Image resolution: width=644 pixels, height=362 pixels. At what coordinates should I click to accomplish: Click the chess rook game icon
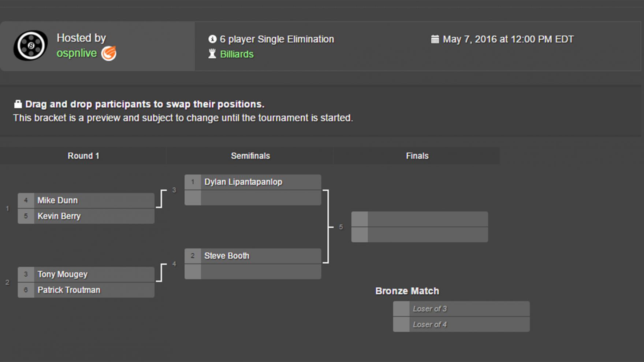point(212,54)
